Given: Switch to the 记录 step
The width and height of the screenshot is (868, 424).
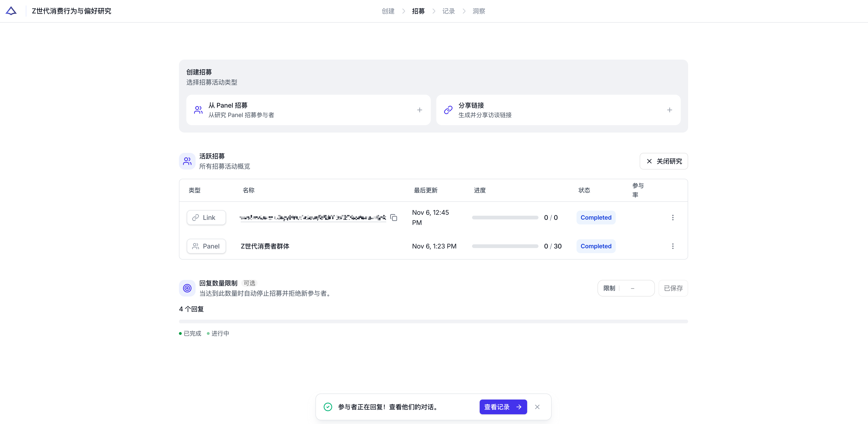Looking at the screenshot, I should (449, 11).
